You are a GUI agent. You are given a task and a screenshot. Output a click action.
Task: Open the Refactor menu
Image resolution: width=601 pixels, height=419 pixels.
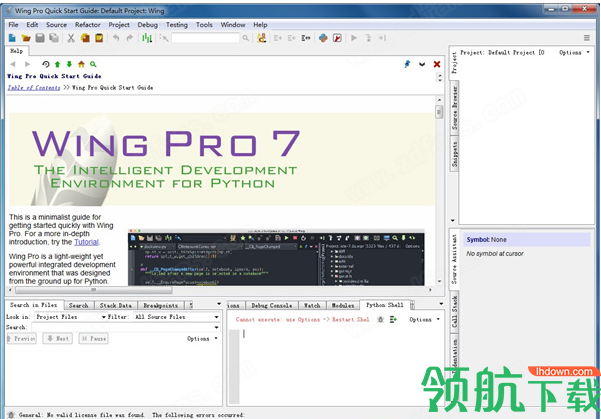(x=88, y=25)
